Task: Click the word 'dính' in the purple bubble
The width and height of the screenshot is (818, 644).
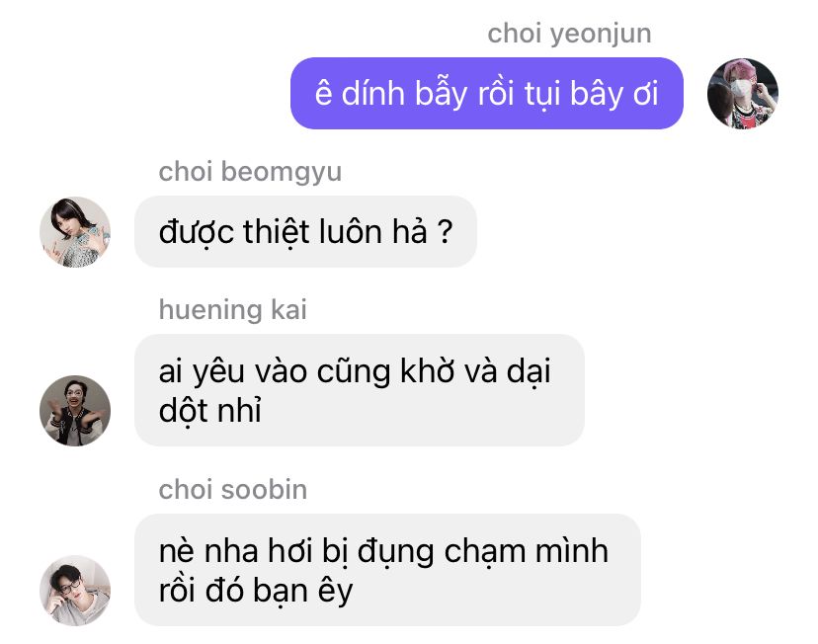Action: [372, 94]
